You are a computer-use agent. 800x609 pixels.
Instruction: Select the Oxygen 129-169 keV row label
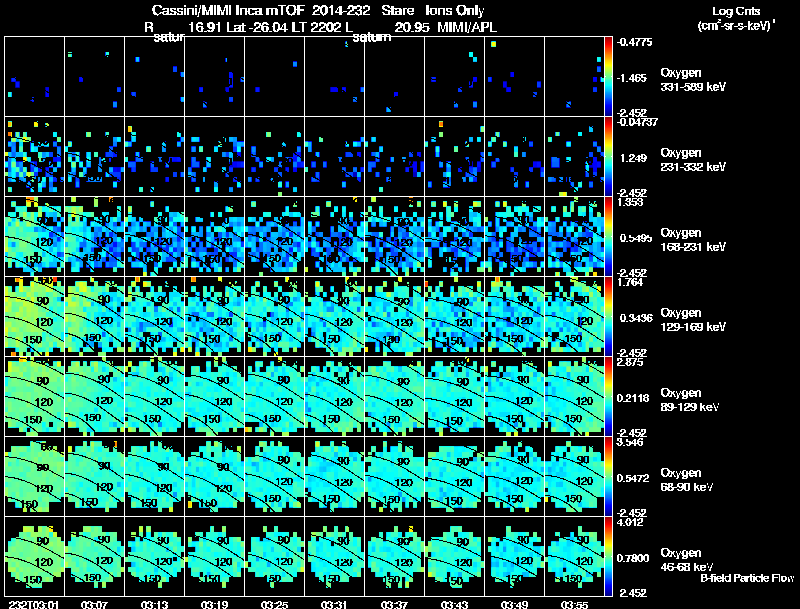click(x=694, y=319)
